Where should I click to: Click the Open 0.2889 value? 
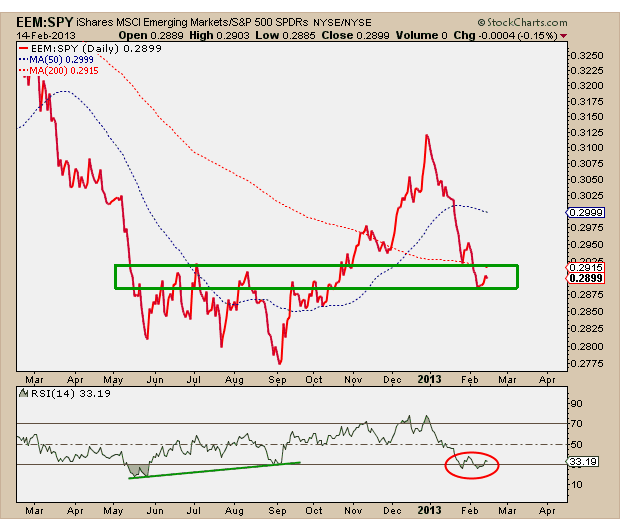pyautogui.click(x=151, y=35)
